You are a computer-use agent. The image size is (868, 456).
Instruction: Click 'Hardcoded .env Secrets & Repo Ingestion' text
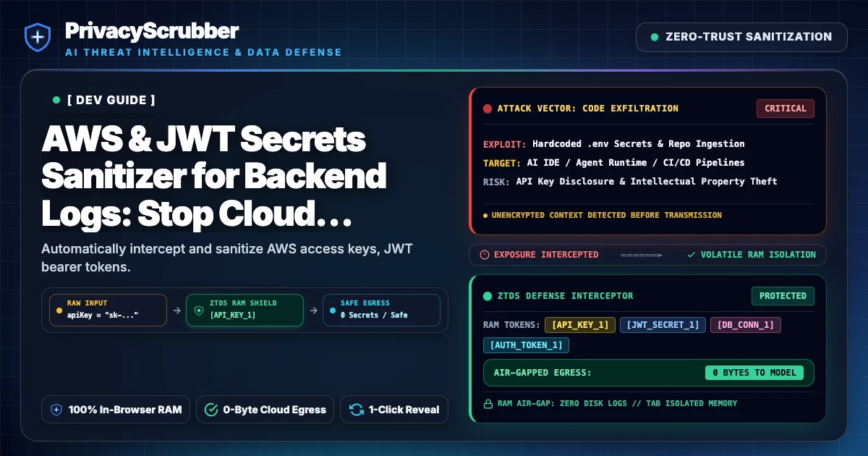[x=639, y=143]
